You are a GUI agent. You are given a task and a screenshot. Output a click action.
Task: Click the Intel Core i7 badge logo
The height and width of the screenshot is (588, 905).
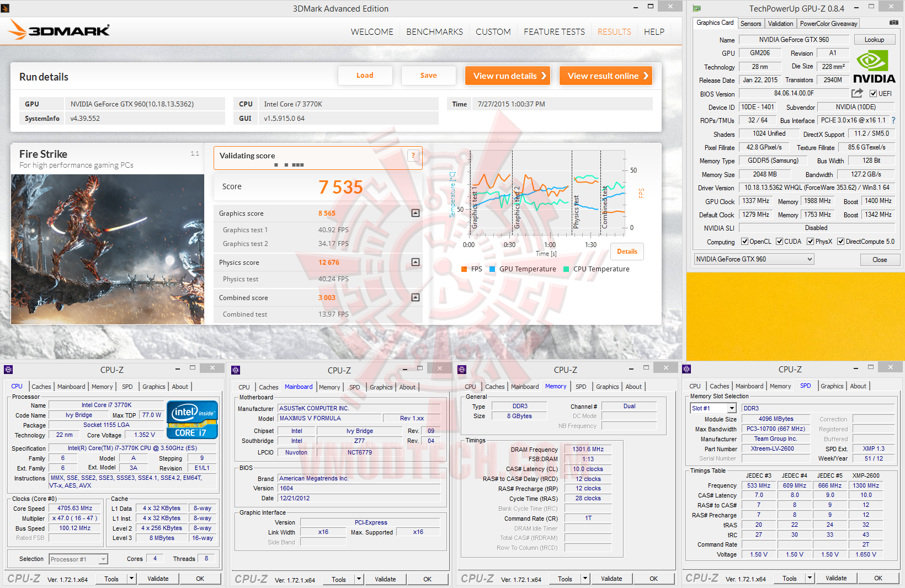click(192, 420)
